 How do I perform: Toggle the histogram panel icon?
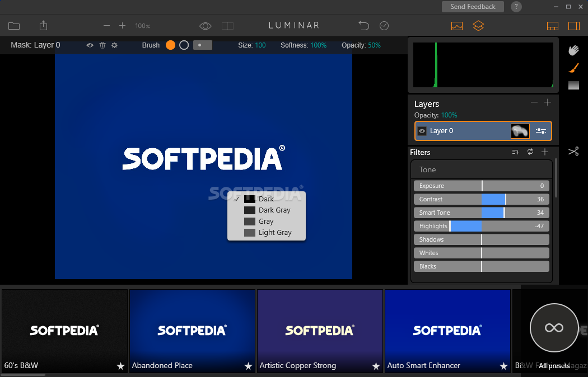click(457, 26)
